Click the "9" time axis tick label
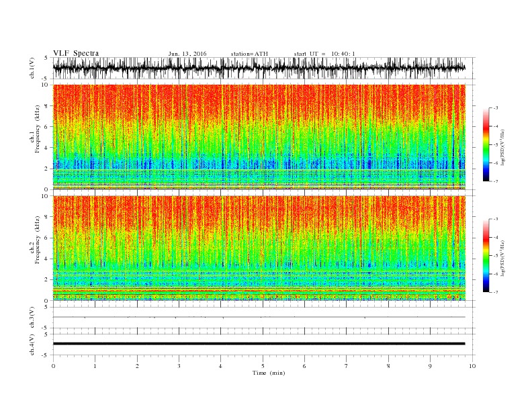 430,366
